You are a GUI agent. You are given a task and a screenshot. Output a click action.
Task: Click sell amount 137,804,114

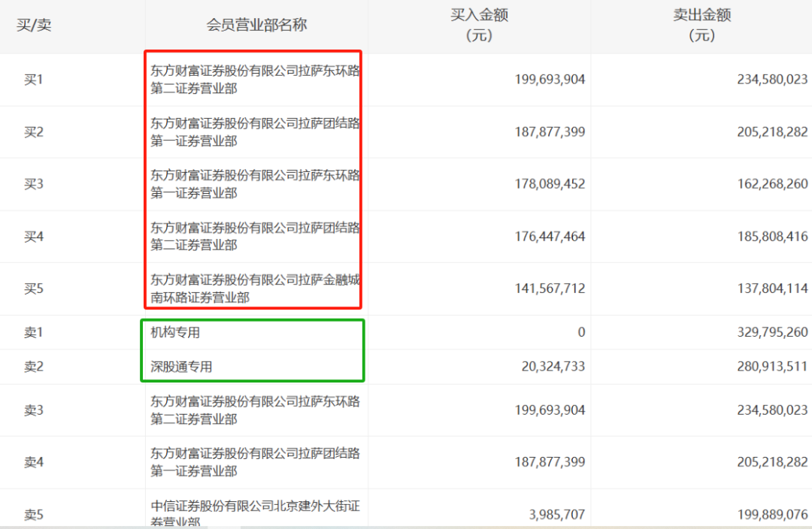pos(772,289)
